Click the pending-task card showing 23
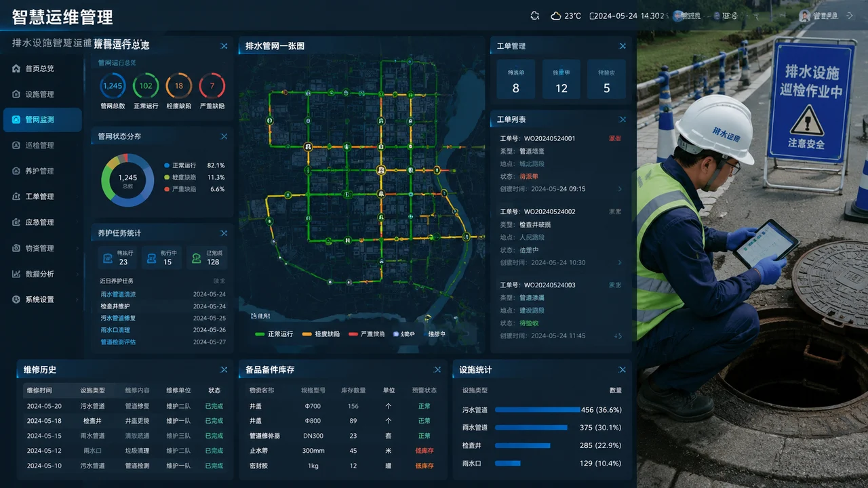 [118, 258]
